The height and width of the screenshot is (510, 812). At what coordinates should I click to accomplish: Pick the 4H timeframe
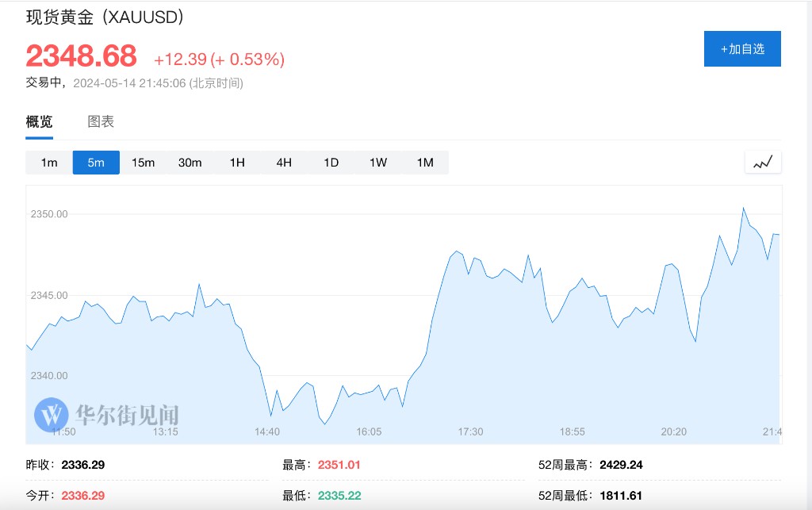click(284, 163)
